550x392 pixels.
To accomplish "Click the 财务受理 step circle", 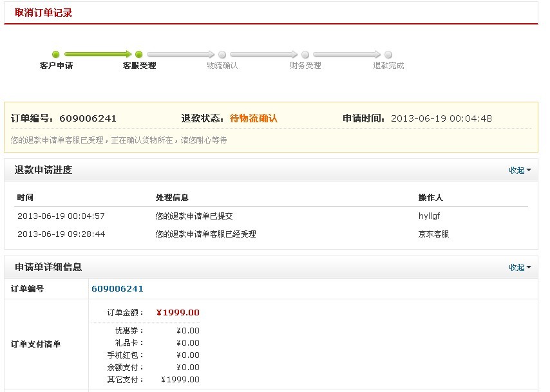I will pos(305,55).
